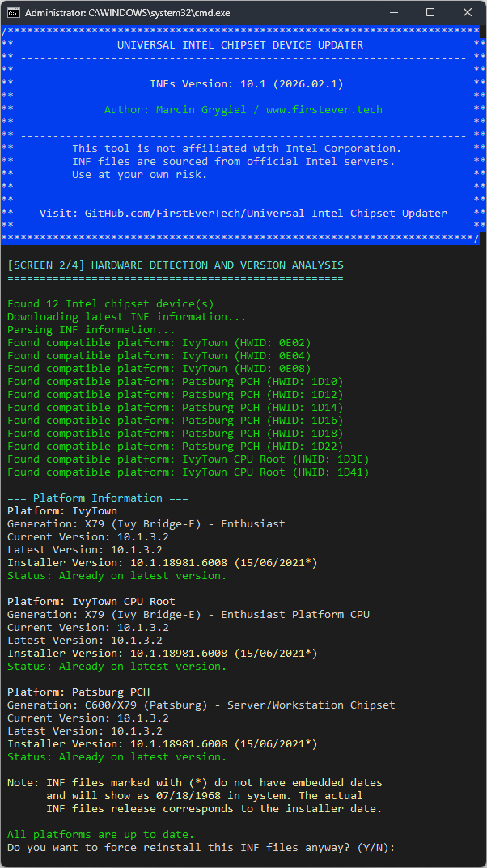487x868 pixels.
Task: Maximize the command prompt window
Action: 430,13
